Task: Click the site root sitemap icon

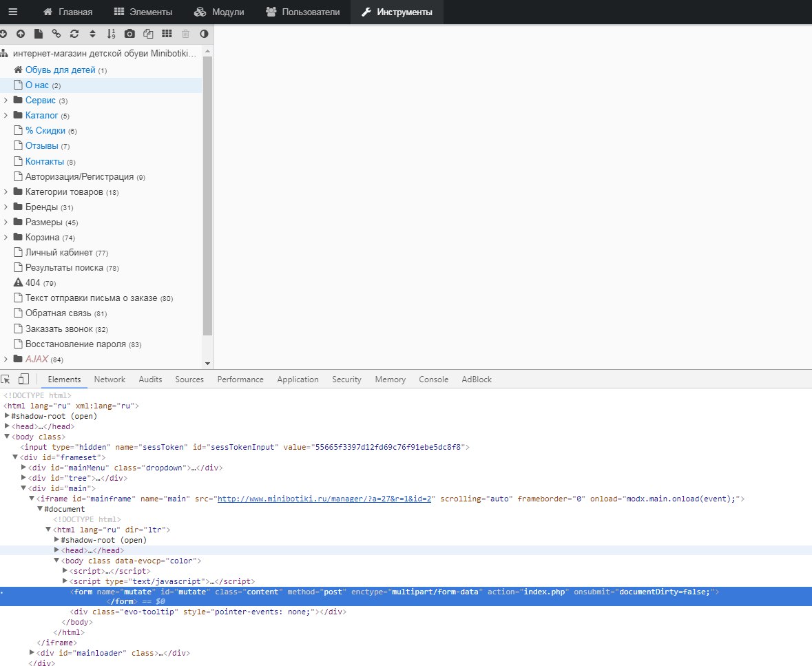Action: tap(3, 53)
